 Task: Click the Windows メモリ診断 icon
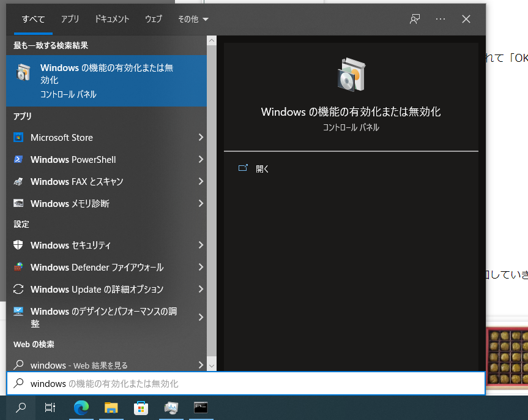pyautogui.click(x=18, y=204)
